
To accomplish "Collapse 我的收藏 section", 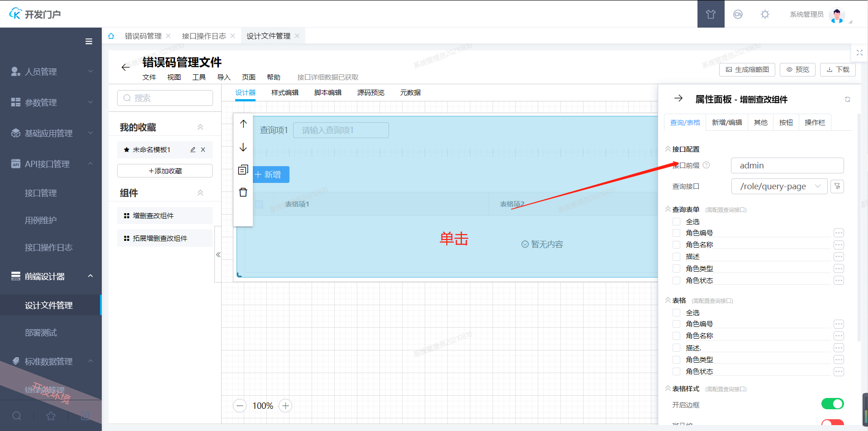I will coord(200,127).
